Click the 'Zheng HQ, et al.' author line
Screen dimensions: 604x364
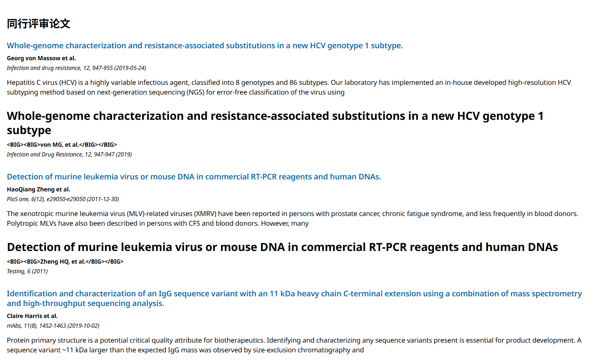(65, 262)
